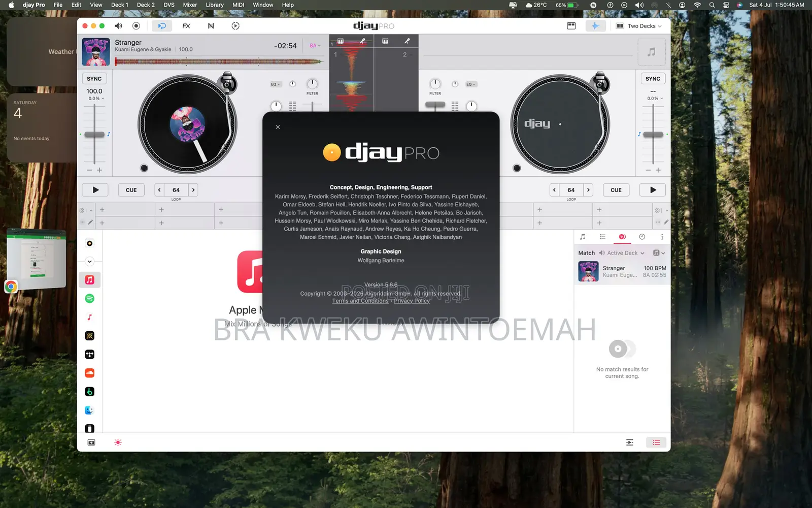812x508 pixels.
Task: Select the Finder files source
Action: (90, 410)
